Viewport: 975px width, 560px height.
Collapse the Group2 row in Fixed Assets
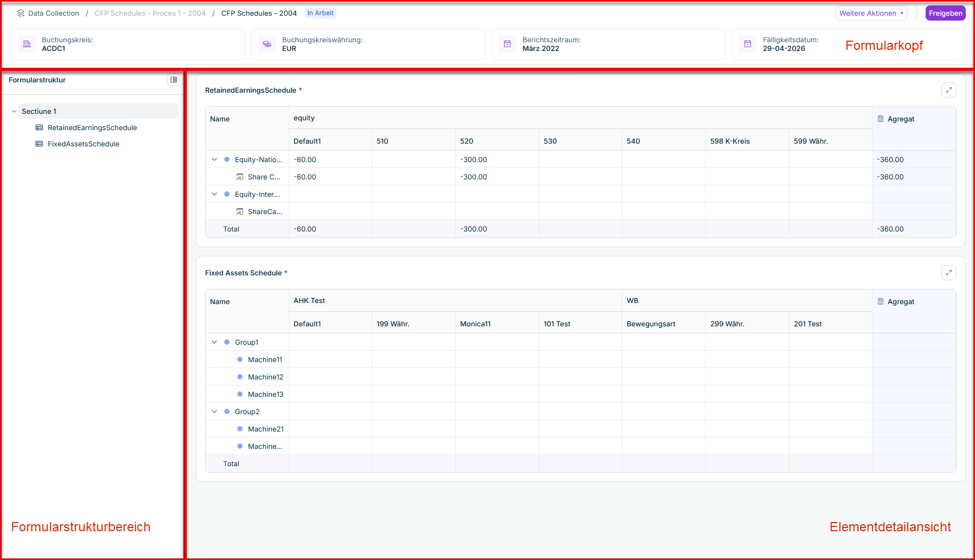[214, 411]
